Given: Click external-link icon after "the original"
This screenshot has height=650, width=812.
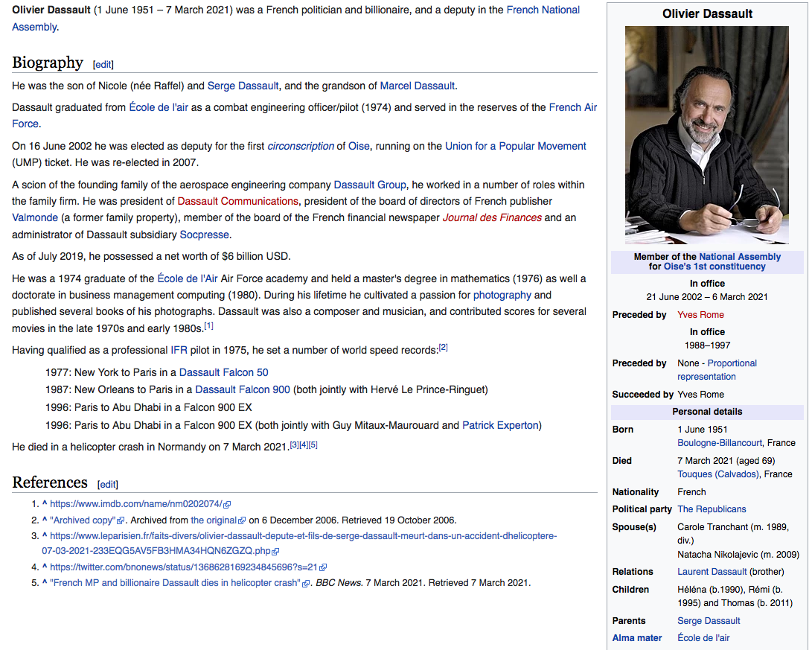Looking at the screenshot, I should click(241, 520).
